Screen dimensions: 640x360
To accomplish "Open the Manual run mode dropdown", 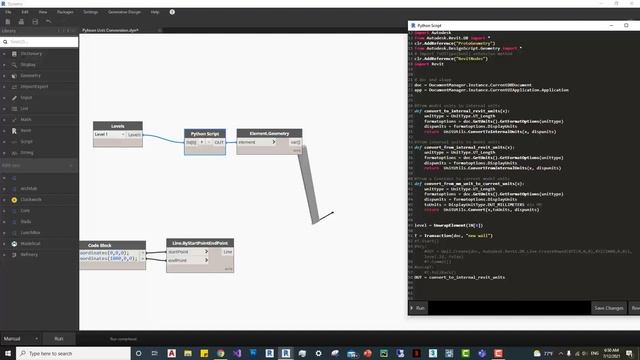I will pyautogui.click(x=20, y=339).
